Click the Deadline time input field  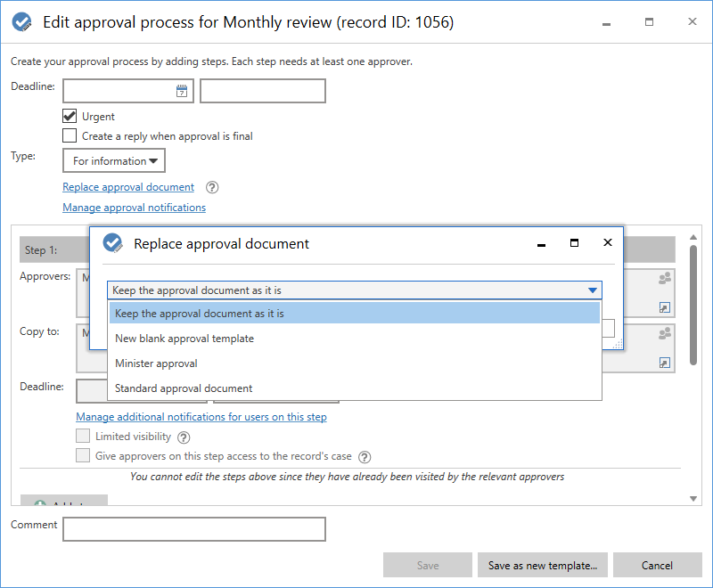click(x=263, y=91)
